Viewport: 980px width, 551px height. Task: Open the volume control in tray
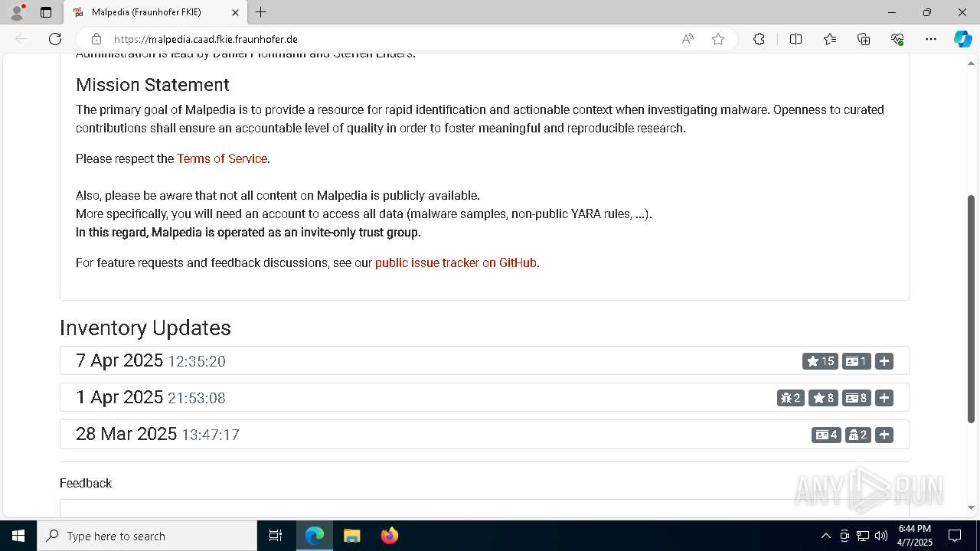[881, 536]
